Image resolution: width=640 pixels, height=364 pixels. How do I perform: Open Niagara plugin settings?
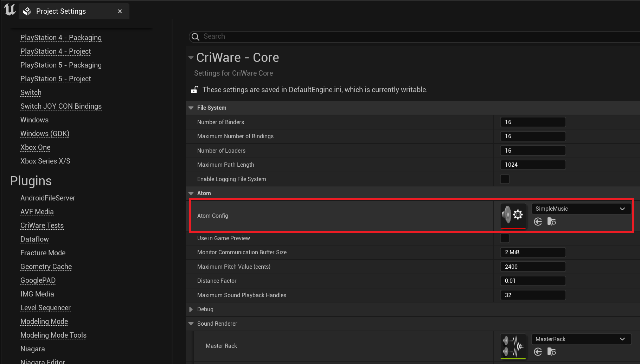coord(33,349)
